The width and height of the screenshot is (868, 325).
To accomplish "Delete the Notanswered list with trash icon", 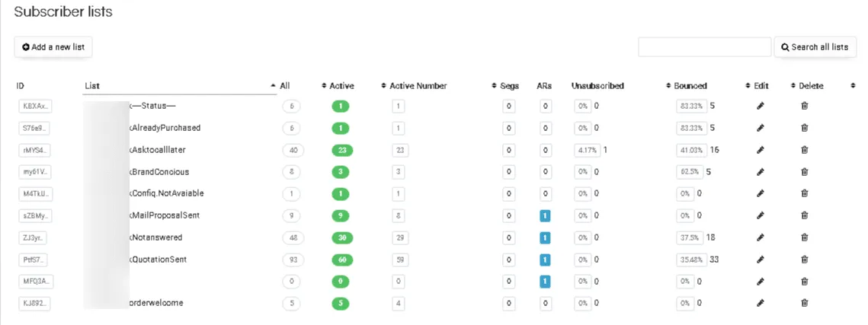I will pos(805,237).
